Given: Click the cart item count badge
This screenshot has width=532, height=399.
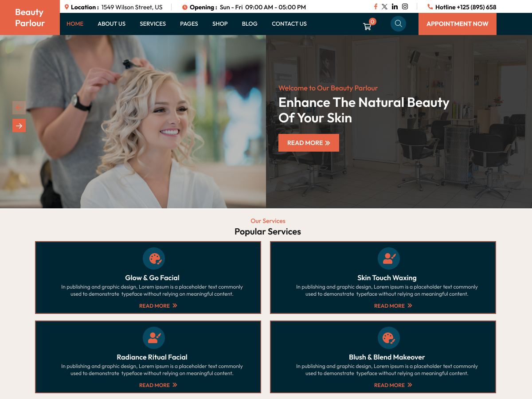Looking at the screenshot, I should [372, 21].
